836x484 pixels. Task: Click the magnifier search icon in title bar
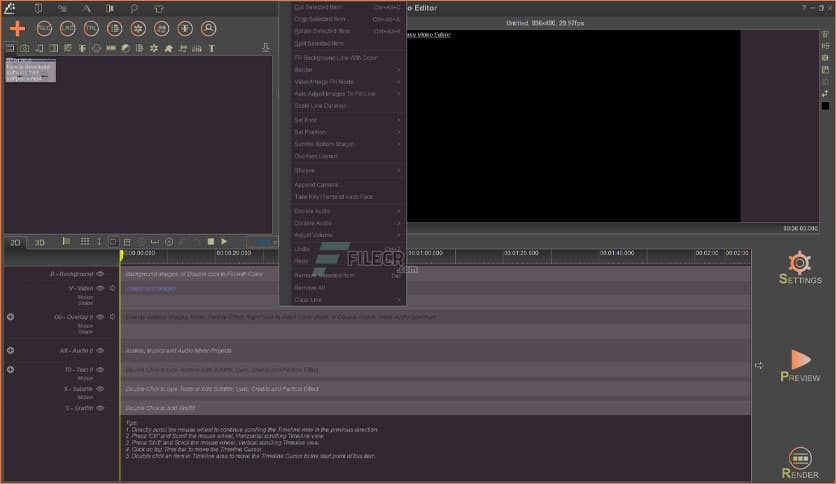[134, 9]
